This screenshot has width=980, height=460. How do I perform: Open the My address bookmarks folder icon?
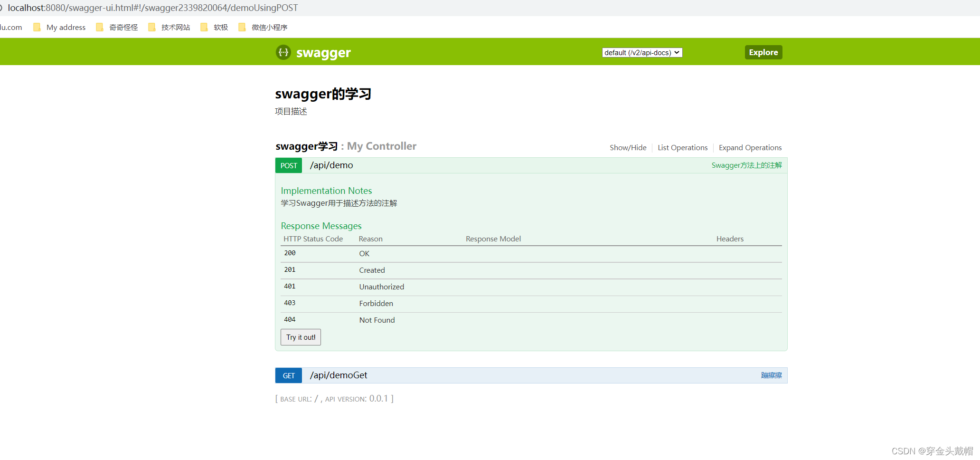click(37, 27)
